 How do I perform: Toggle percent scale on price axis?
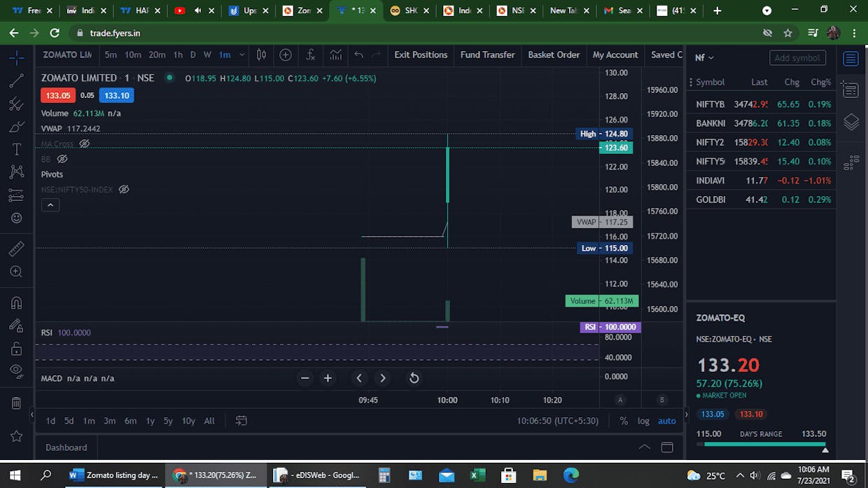pos(624,421)
